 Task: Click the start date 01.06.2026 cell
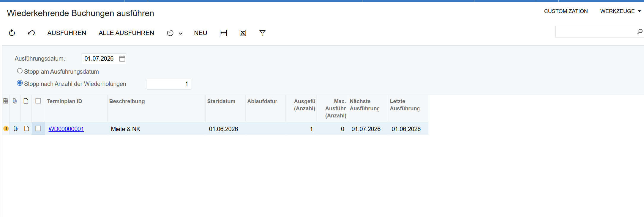tap(225, 129)
